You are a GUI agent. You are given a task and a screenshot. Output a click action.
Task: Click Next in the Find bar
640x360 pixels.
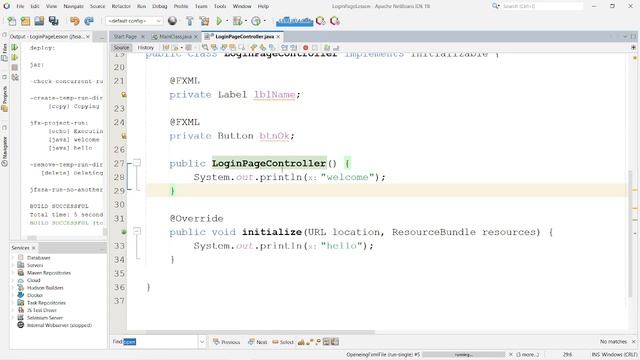coord(258,342)
